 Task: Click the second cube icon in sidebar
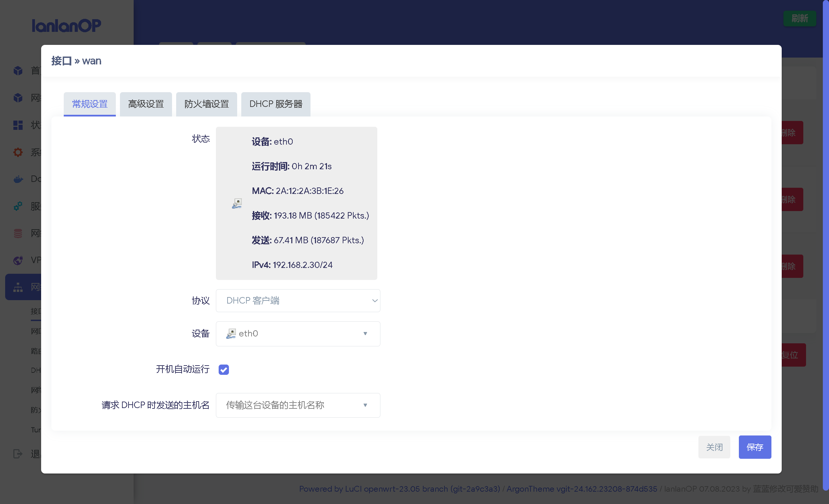18,98
